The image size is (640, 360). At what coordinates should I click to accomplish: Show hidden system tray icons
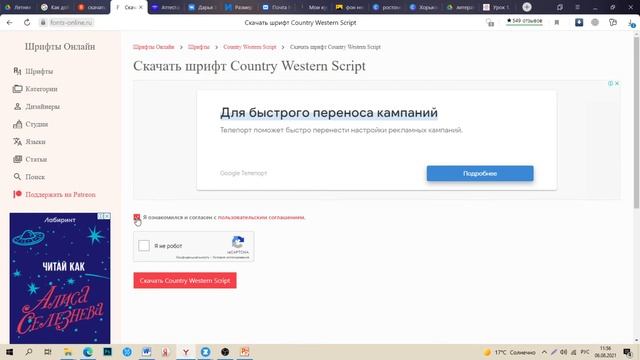click(x=544, y=352)
